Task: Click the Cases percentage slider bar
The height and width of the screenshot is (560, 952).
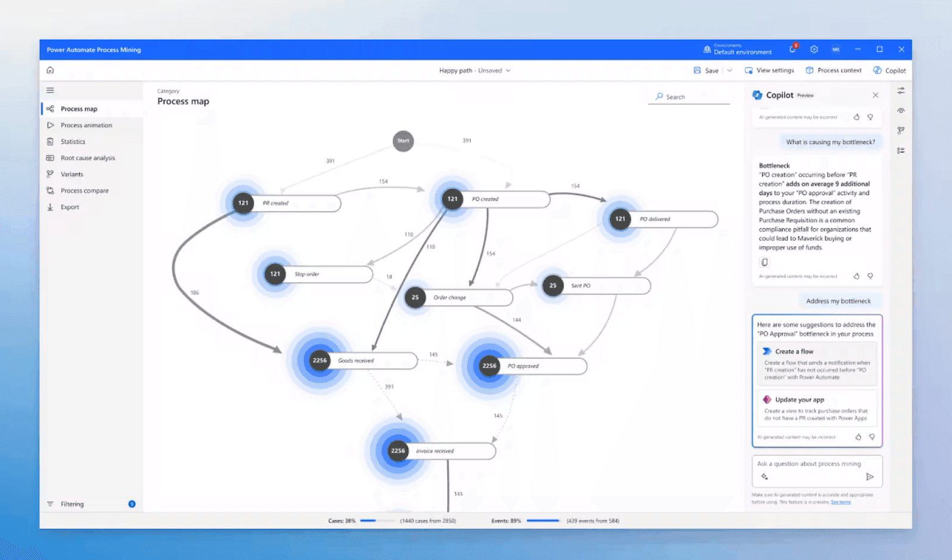Action: click(377, 521)
